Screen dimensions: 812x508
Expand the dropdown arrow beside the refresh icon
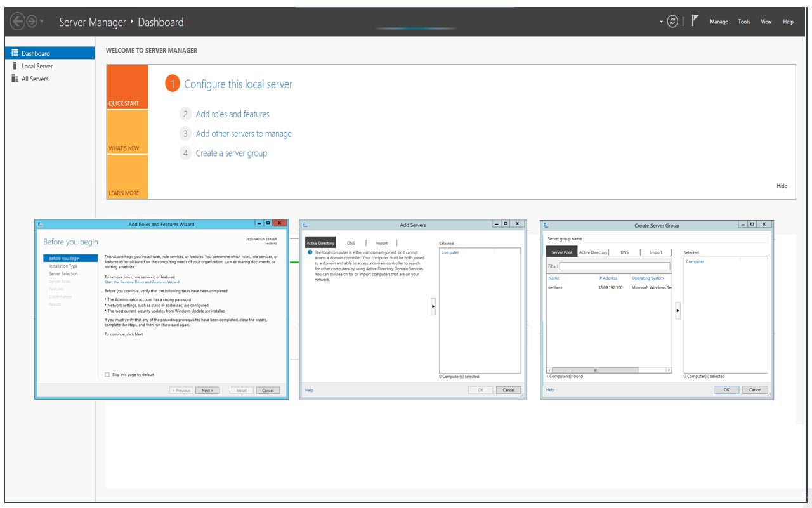click(661, 22)
